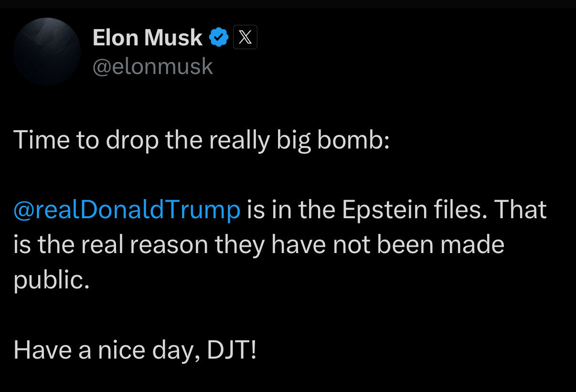The height and width of the screenshot is (392, 576).
Task: Click the word "they" in the tweet
Action: pyautogui.click(x=241, y=245)
